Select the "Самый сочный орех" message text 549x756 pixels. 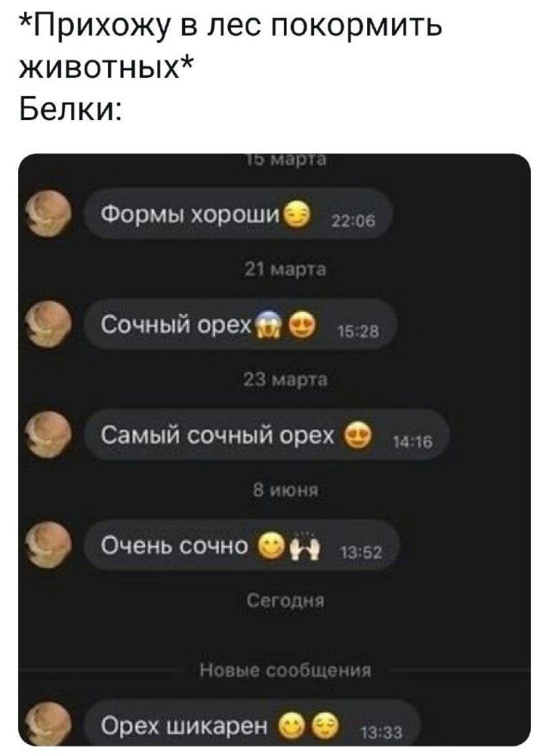click(x=217, y=435)
